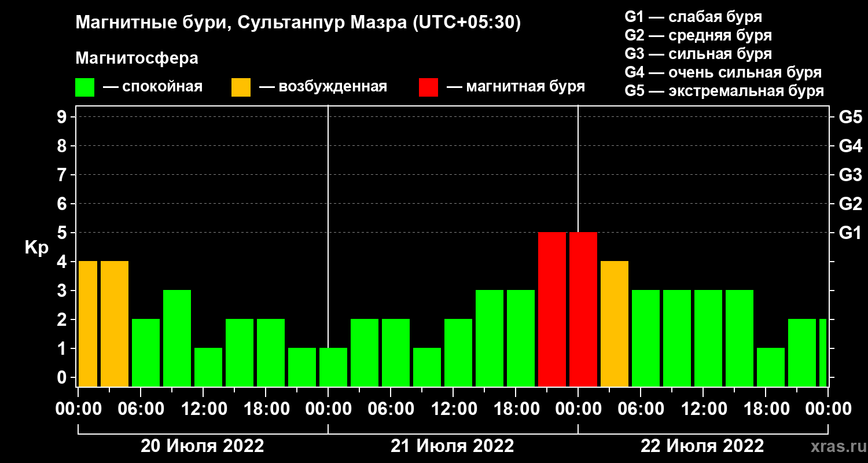This screenshot has height=463, width=868.
Task: Click the '— возбужденная' legend label
Action: [322, 87]
